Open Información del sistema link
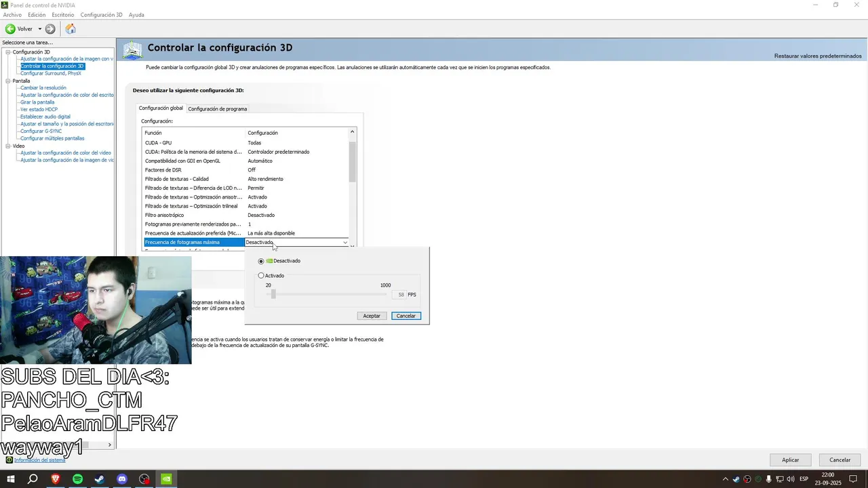This screenshot has width=868, height=488. click(x=40, y=460)
